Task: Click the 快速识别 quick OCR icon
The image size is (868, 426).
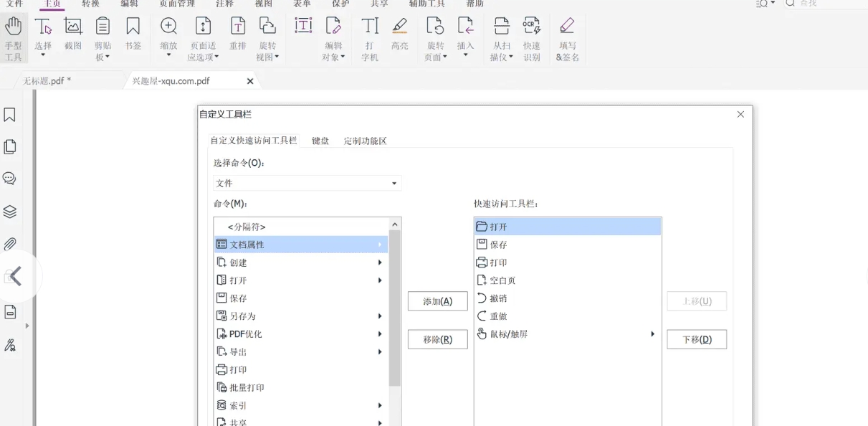Action: 532,29
